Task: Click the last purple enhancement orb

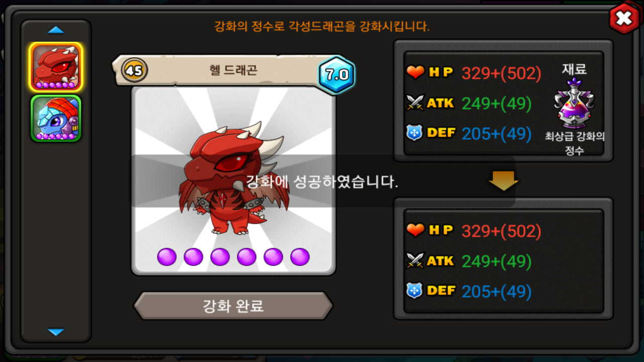Action: [300, 257]
